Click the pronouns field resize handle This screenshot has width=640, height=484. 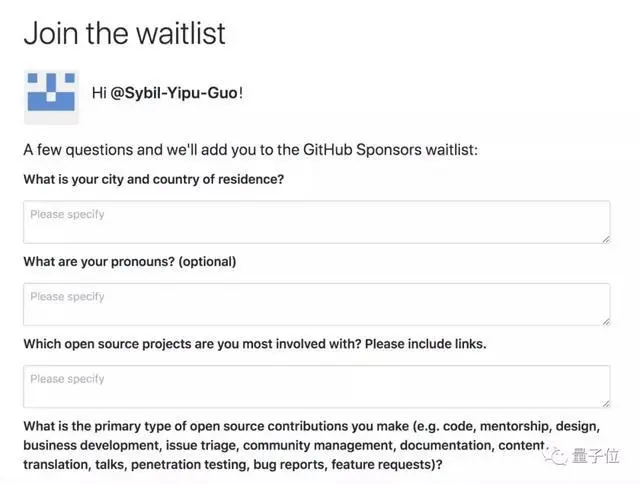coord(605,320)
